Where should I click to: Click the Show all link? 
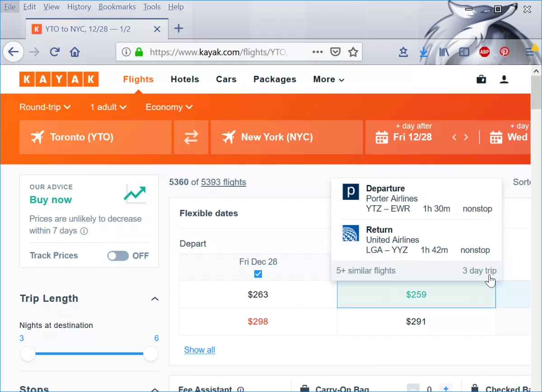click(x=200, y=350)
